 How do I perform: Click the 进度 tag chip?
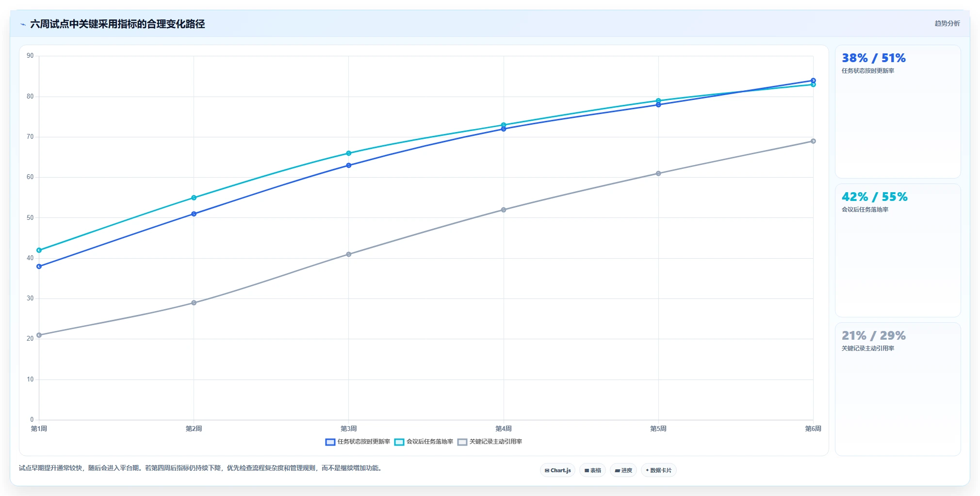point(623,470)
